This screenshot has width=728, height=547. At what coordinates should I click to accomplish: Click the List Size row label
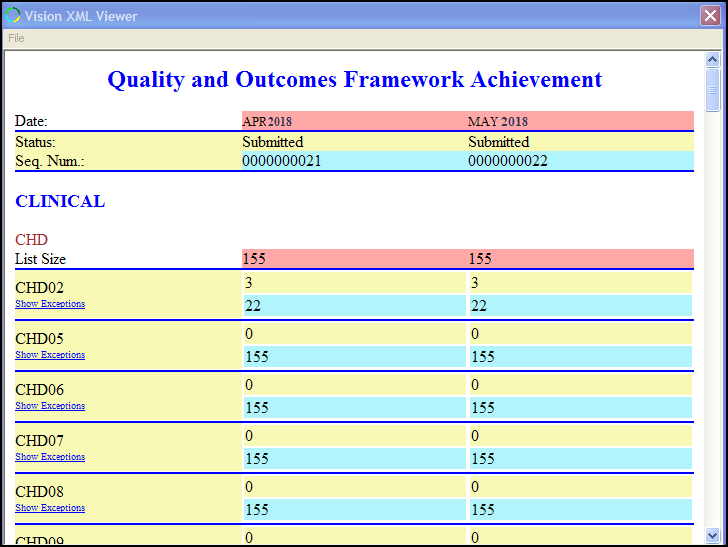(40, 259)
